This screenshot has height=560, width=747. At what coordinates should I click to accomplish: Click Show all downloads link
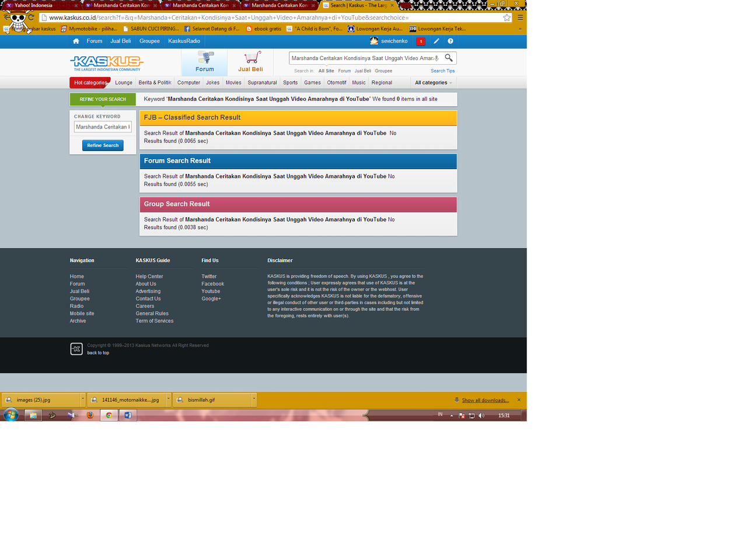pyautogui.click(x=486, y=401)
